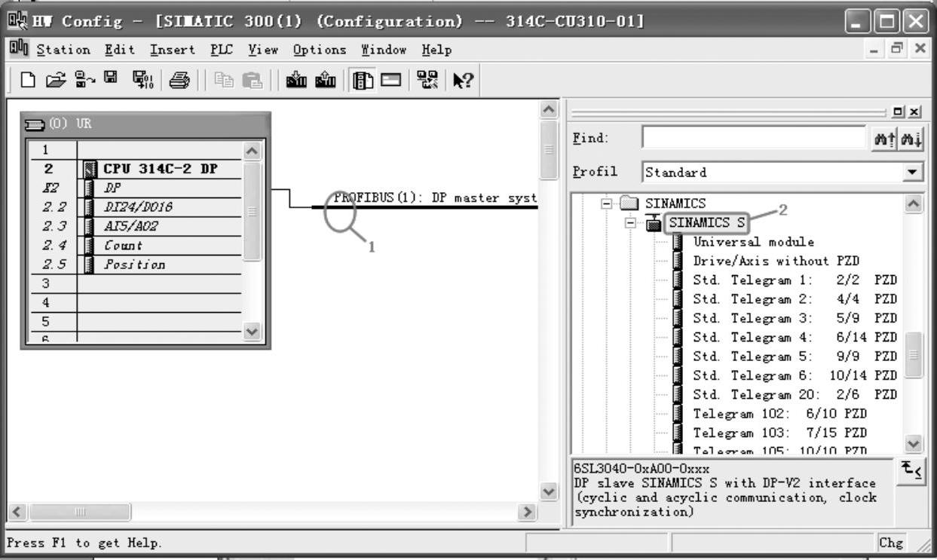The width and height of the screenshot is (937, 560).
Task: Open the Station menu
Action: pyautogui.click(x=63, y=50)
